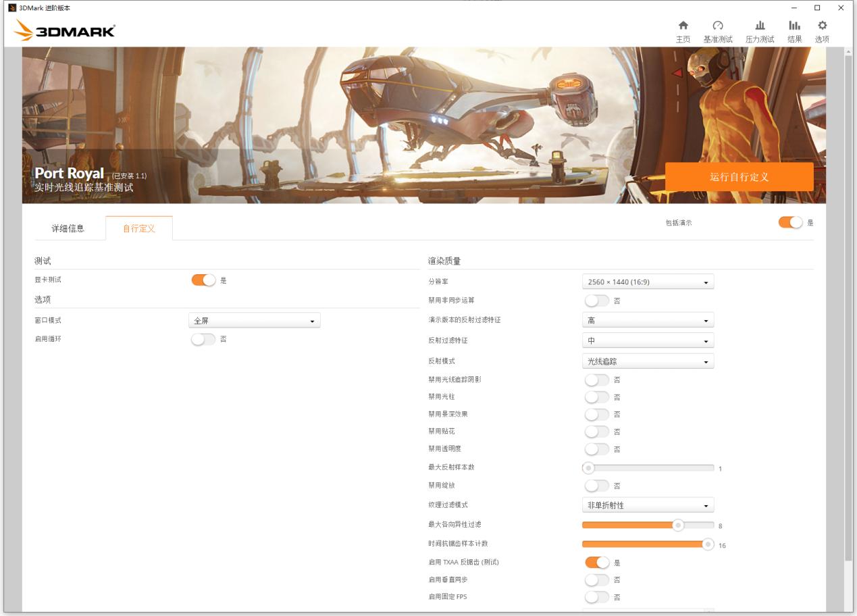The image size is (857, 616).
Task: Click the vertical scrollbar on the right
Action: click(x=848, y=304)
